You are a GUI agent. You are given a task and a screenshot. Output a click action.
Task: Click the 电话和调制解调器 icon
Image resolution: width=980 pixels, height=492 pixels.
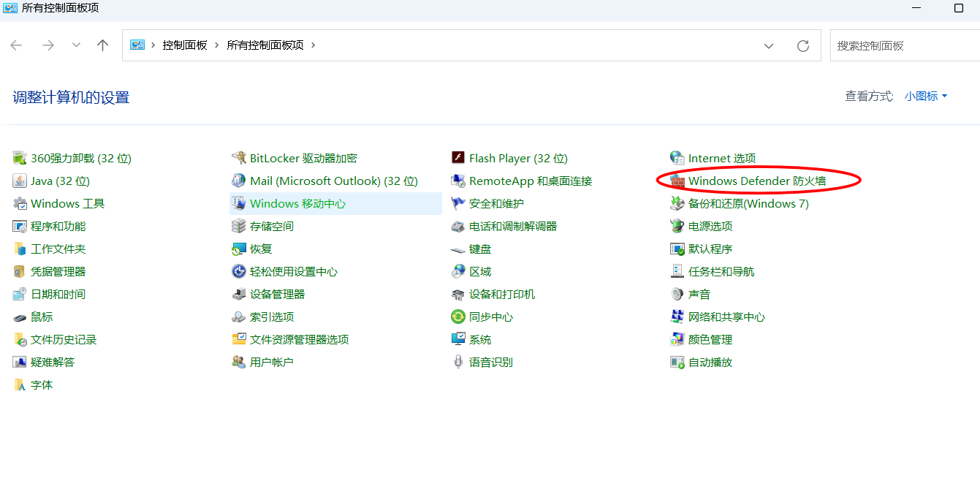[458, 226]
